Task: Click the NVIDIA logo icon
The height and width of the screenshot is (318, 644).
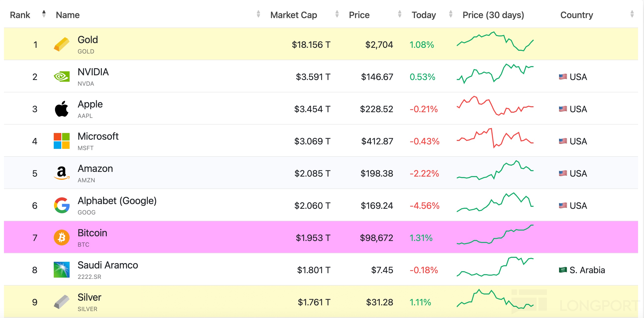Action: 61,77
